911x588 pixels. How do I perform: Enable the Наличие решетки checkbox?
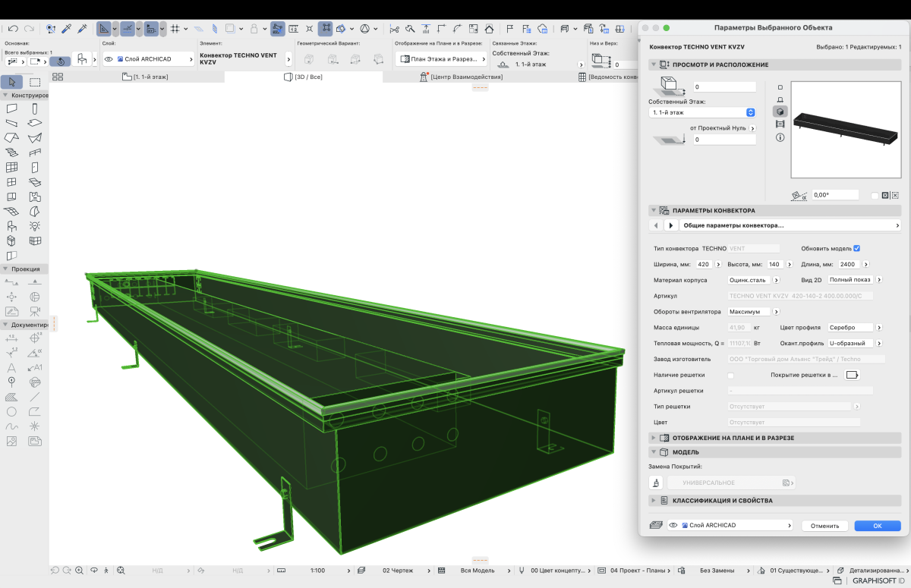pyautogui.click(x=730, y=376)
